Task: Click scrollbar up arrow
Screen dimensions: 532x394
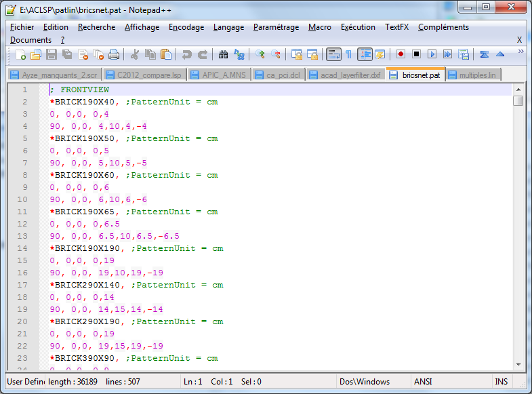Action: coord(518,90)
